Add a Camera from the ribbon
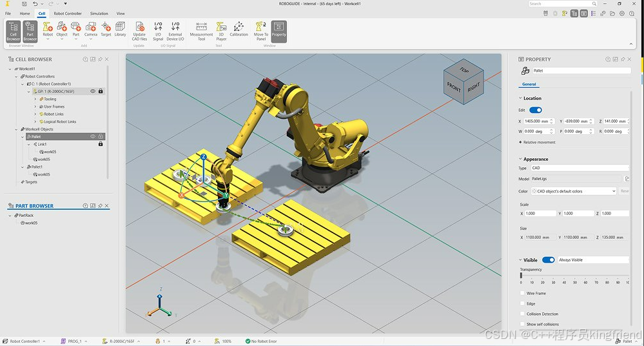The width and height of the screenshot is (644, 346). point(91,30)
